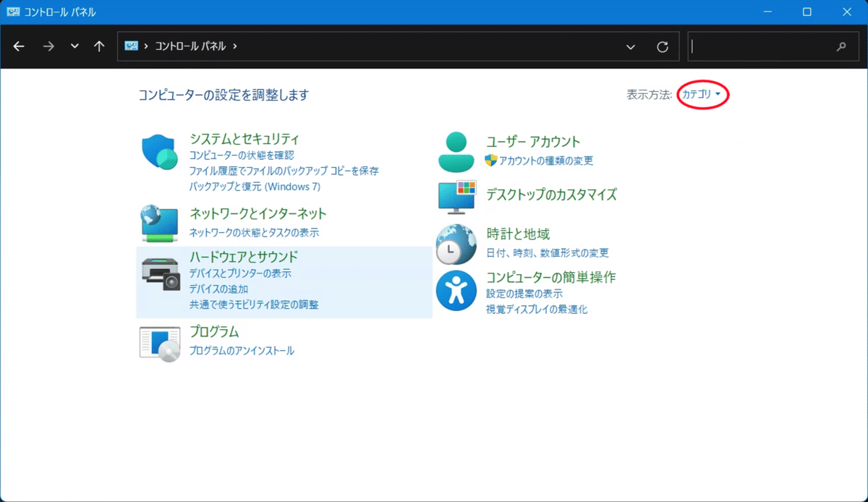Viewport: 868px width, 502px height.
Task: Click the 表示方法: label
Action: pyautogui.click(x=650, y=94)
